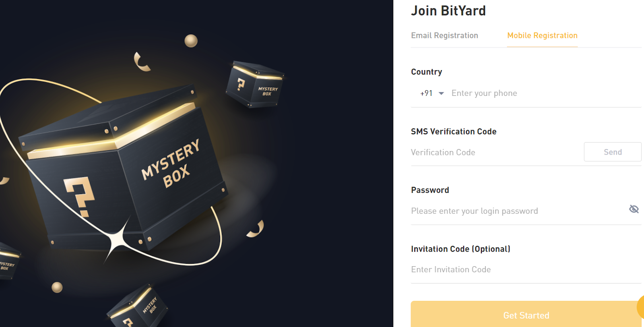Viewport: 644px width, 327px height.
Task: Open the +91 country code dropdown
Action: tap(432, 93)
